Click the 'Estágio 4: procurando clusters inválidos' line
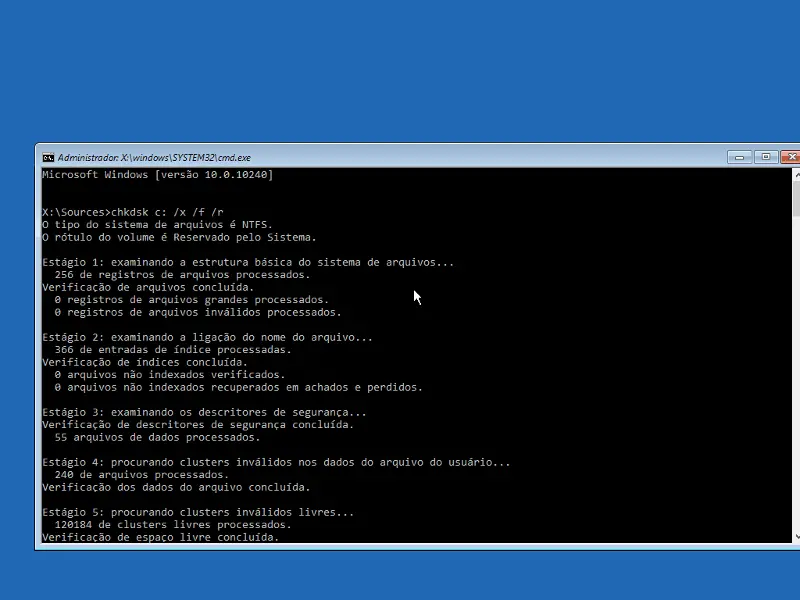The width and height of the screenshot is (800, 600). (276, 462)
